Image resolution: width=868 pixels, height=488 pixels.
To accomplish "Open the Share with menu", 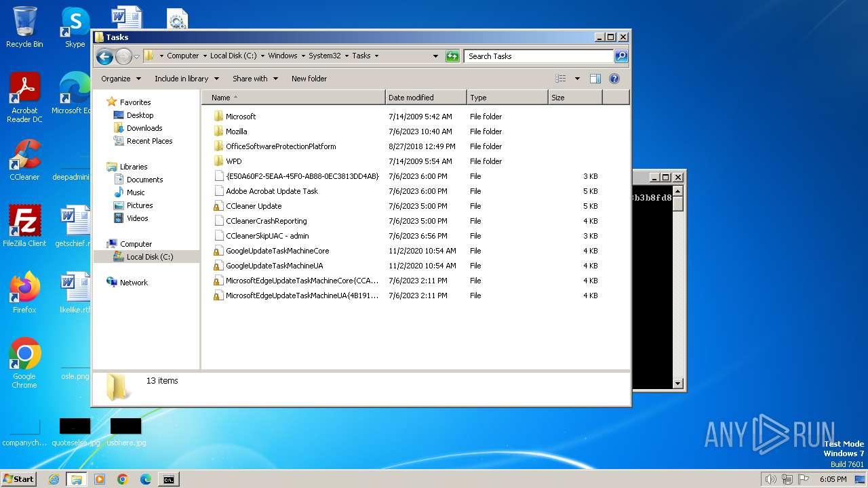I will click(x=255, y=79).
